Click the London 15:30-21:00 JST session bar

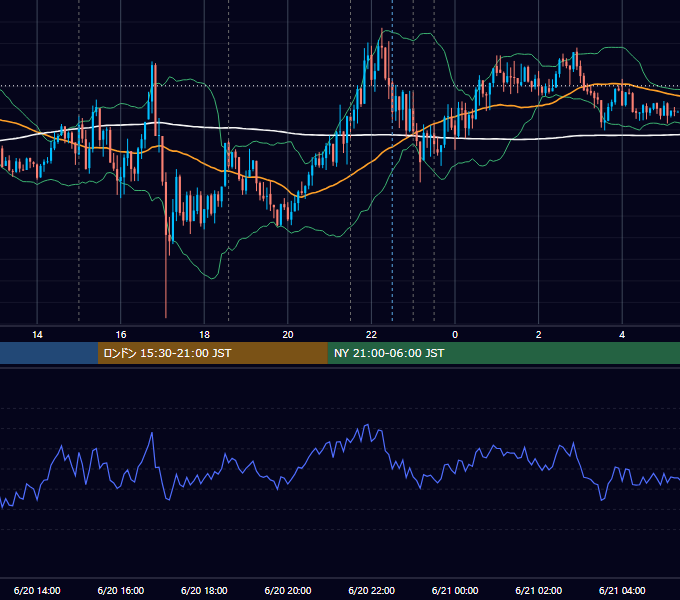212,353
